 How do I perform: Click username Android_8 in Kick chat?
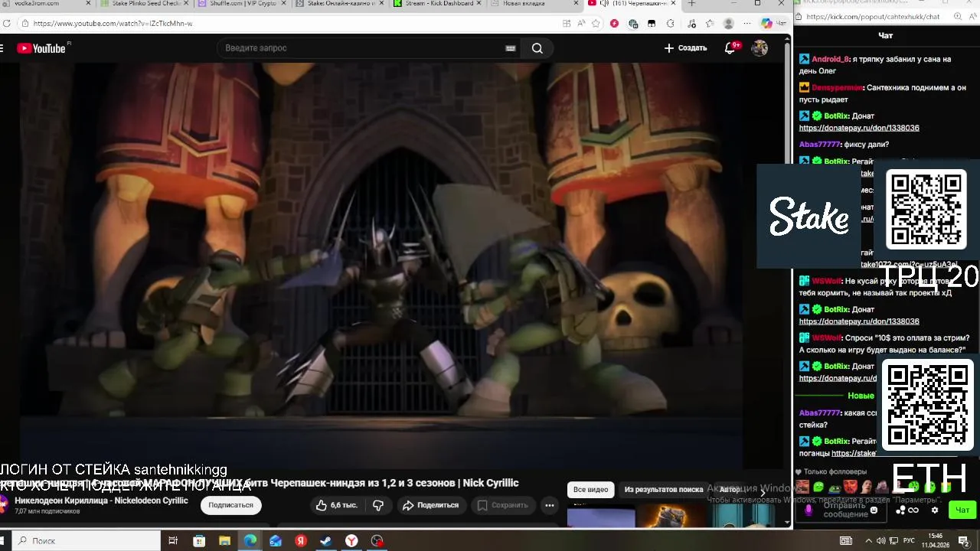point(831,59)
